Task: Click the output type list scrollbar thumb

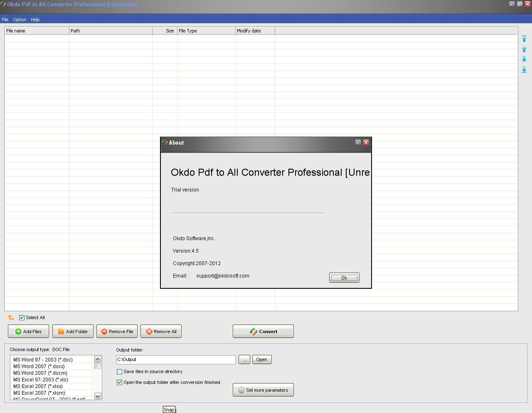Action: point(98,366)
